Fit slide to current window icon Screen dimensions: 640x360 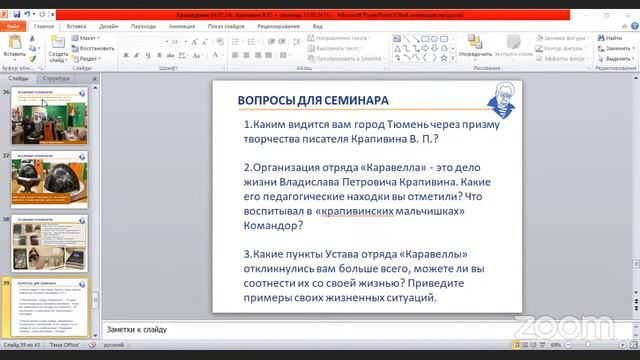pyautogui.click(x=634, y=345)
